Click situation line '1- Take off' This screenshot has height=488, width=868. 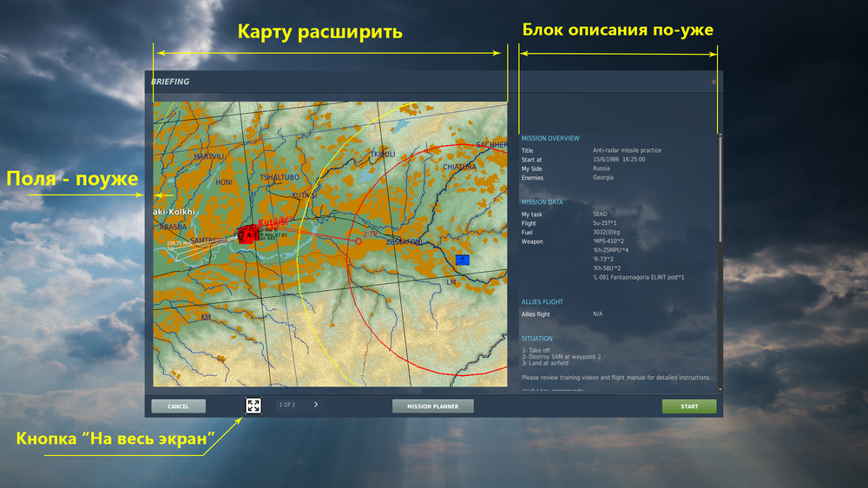point(536,350)
